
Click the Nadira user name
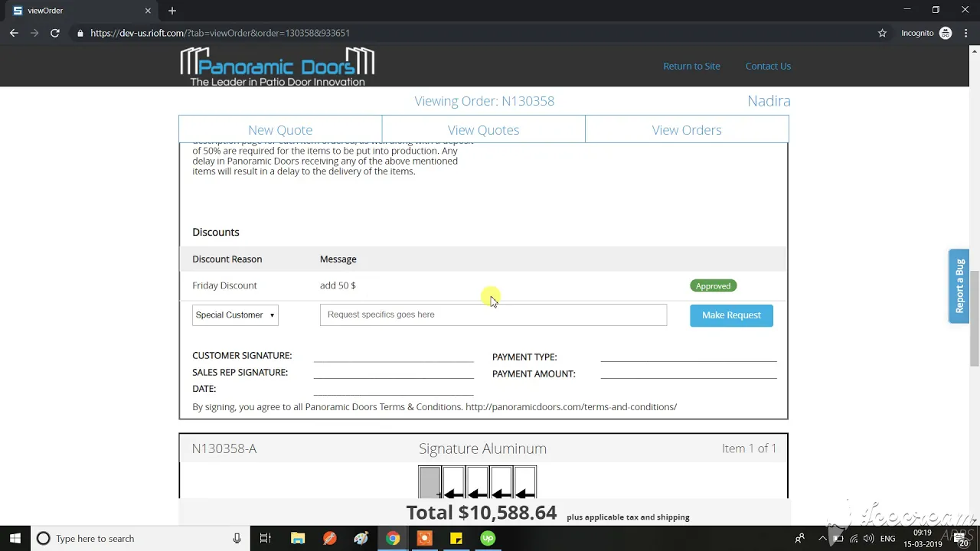(x=769, y=101)
